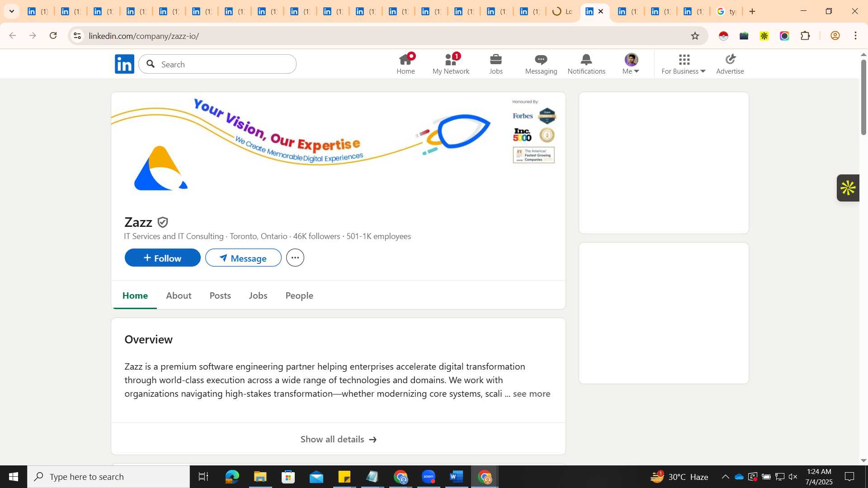Open a new browser tab
The height and width of the screenshot is (488, 868).
[x=752, y=11]
